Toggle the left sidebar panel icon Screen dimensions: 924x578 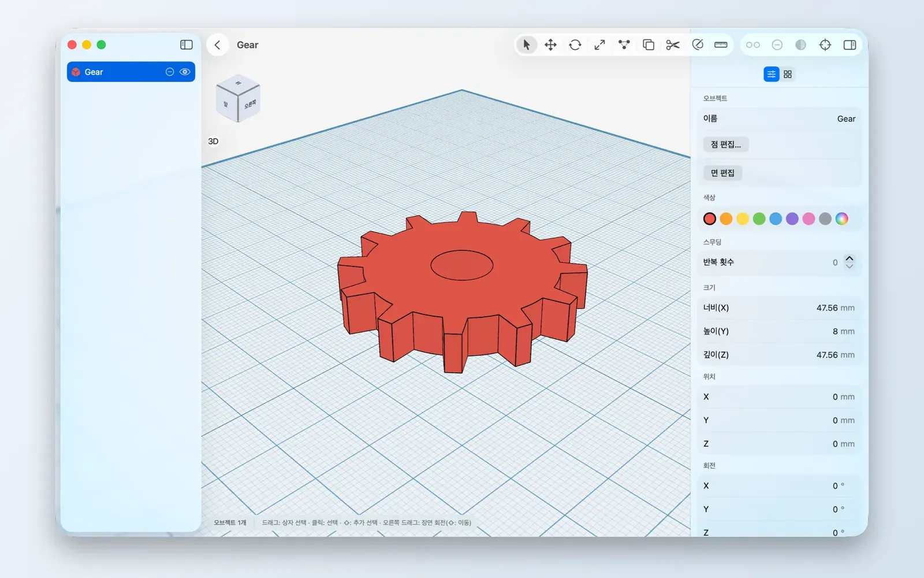[186, 45]
